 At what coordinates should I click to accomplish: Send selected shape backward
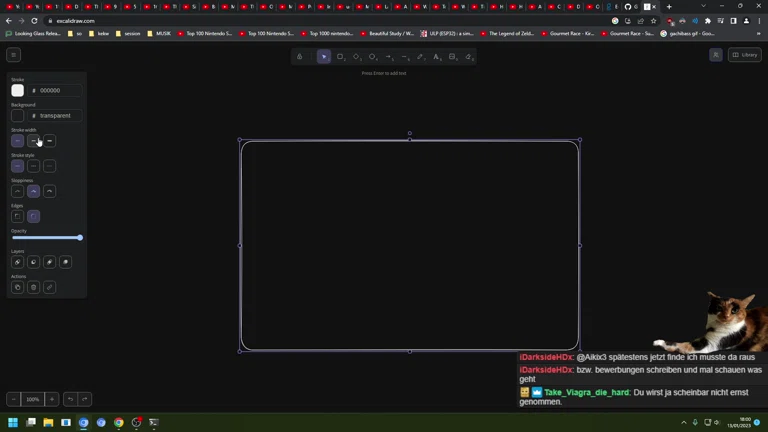[33, 262]
